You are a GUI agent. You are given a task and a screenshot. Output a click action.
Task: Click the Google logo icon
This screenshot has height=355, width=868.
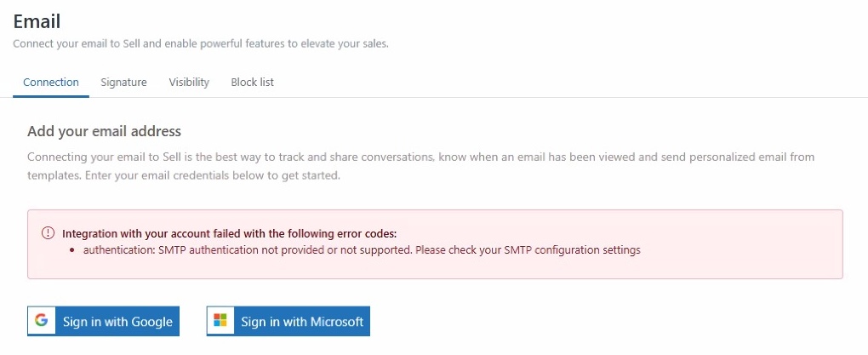coord(41,321)
